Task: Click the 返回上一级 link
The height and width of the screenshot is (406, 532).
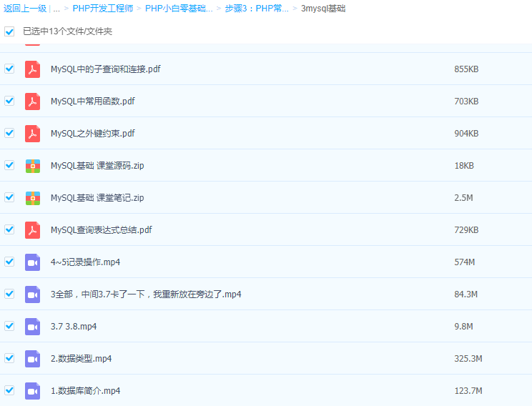Action: [24, 9]
